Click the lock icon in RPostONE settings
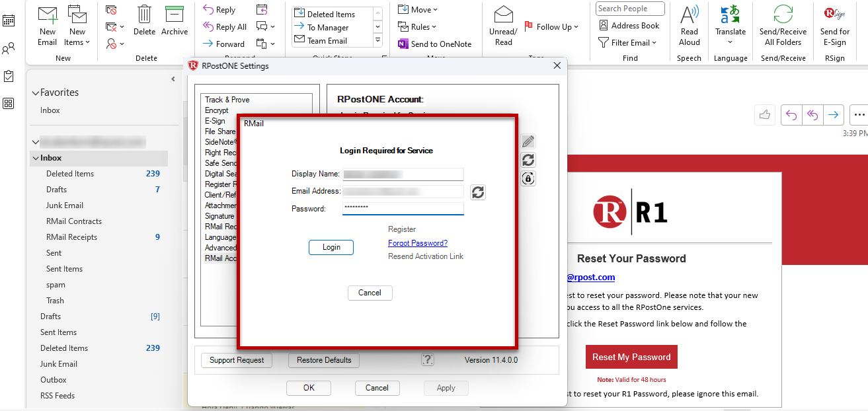 tap(528, 178)
